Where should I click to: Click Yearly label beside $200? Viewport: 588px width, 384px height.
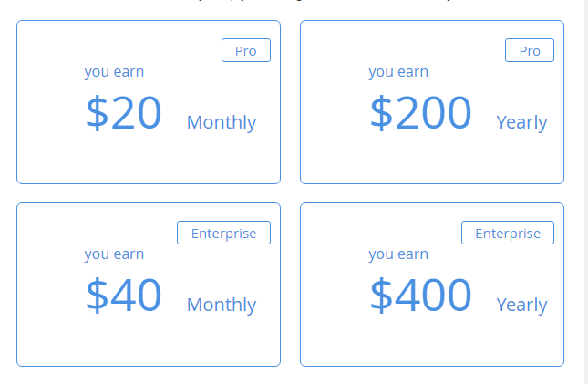pos(521,123)
